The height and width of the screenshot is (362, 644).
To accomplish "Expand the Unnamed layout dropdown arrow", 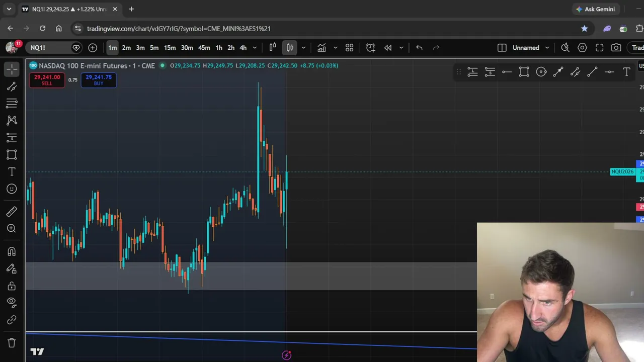I will [x=547, y=48].
